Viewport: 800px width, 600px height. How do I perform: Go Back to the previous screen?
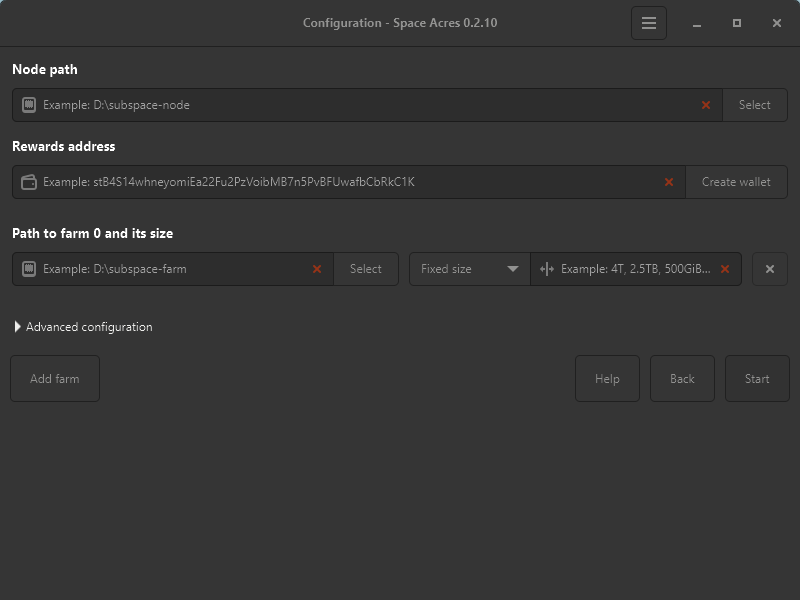coord(682,379)
